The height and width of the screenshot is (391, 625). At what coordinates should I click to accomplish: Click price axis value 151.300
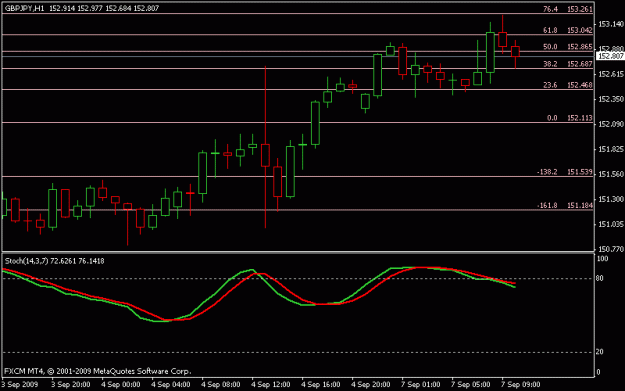tap(611, 199)
